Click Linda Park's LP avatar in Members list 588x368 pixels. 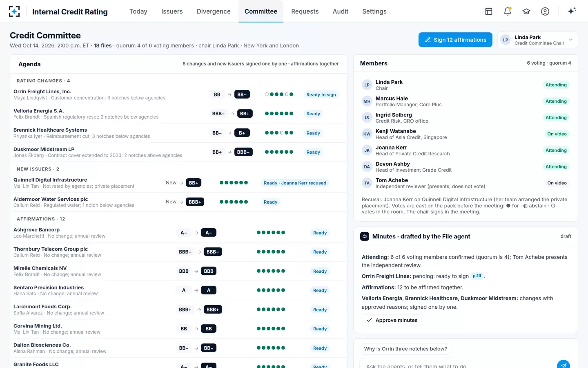pyautogui.click(x=367, y=85)
